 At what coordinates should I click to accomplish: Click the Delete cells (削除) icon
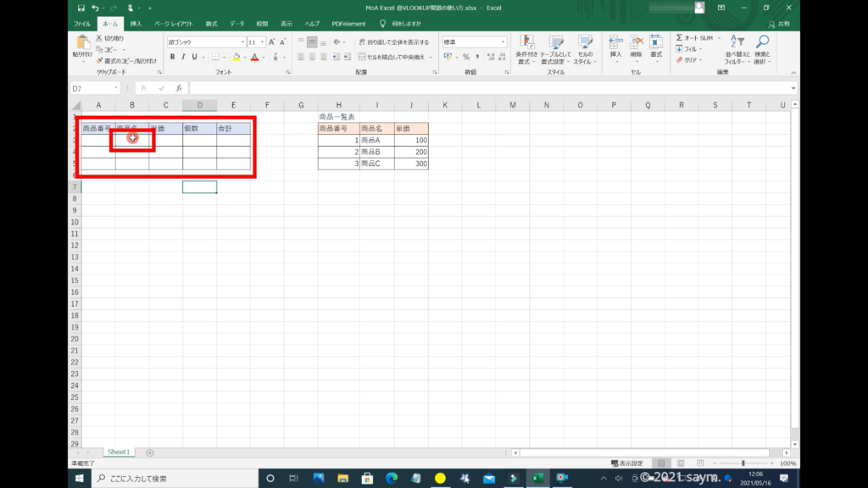click(635, 42)
